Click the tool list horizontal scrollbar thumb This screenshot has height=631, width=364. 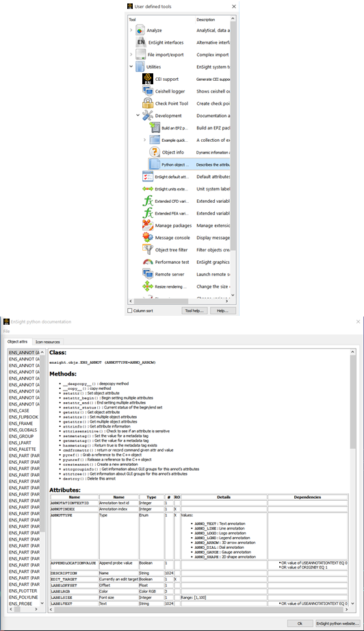coord(160,301)
